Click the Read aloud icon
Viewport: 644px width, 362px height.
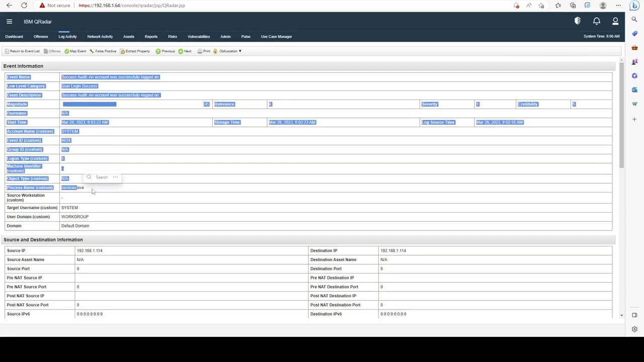click(529, 6)
